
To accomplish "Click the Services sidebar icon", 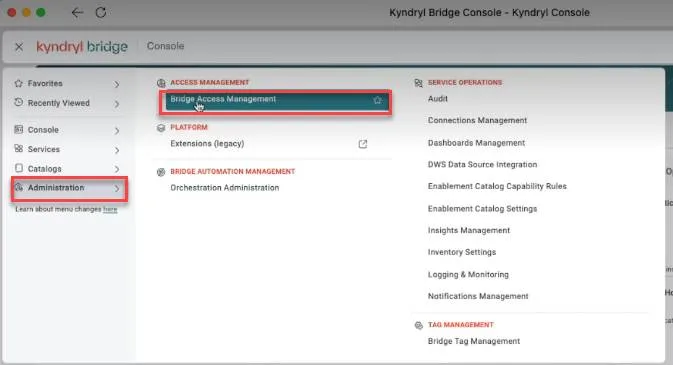I will coord(18,149).
